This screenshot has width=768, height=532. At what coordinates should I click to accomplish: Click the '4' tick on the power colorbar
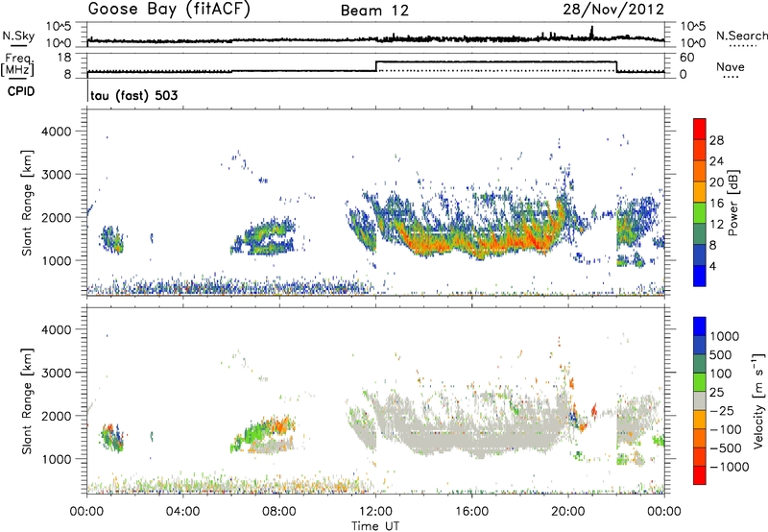713,267
